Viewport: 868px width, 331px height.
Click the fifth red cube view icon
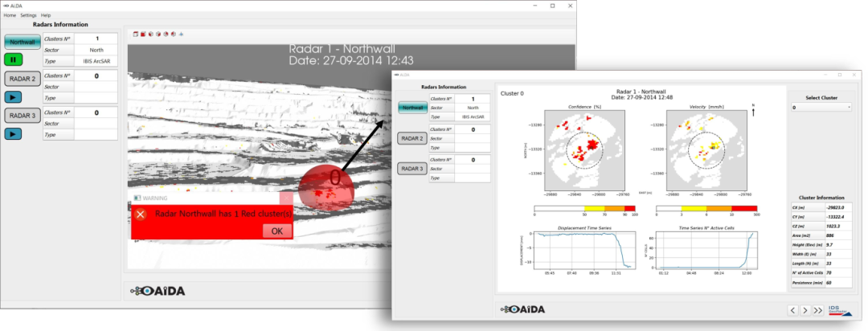tap(166, 35)
